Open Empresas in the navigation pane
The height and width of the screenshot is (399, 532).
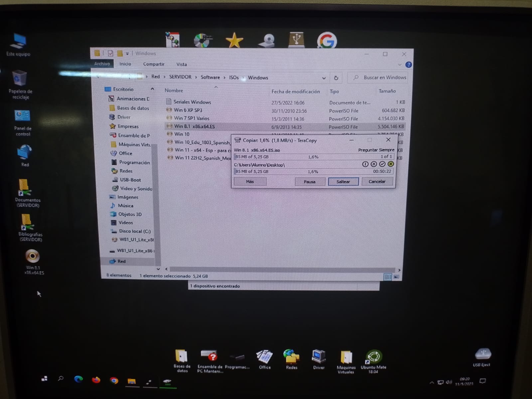tap(128, 126)
